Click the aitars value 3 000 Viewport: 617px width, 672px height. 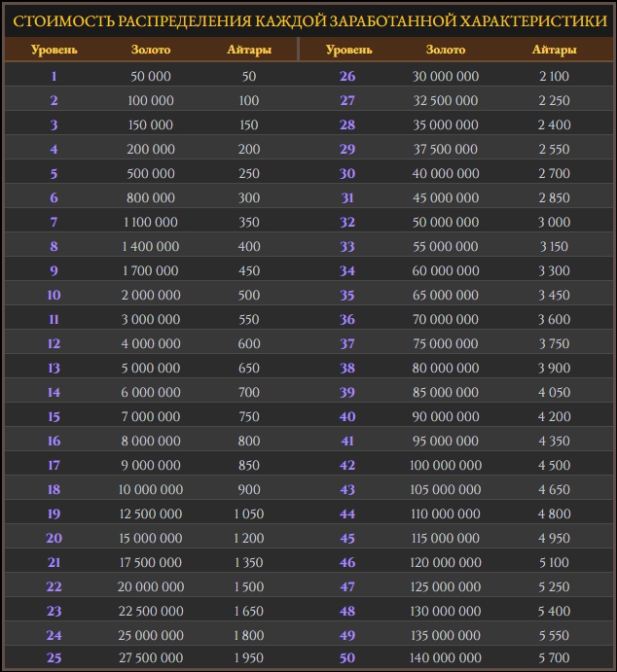[554, 223]
